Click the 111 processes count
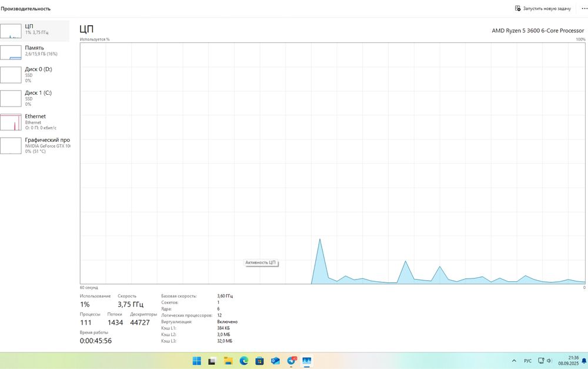The height and width of the screenshot is (369, 588). pos(85,323)
